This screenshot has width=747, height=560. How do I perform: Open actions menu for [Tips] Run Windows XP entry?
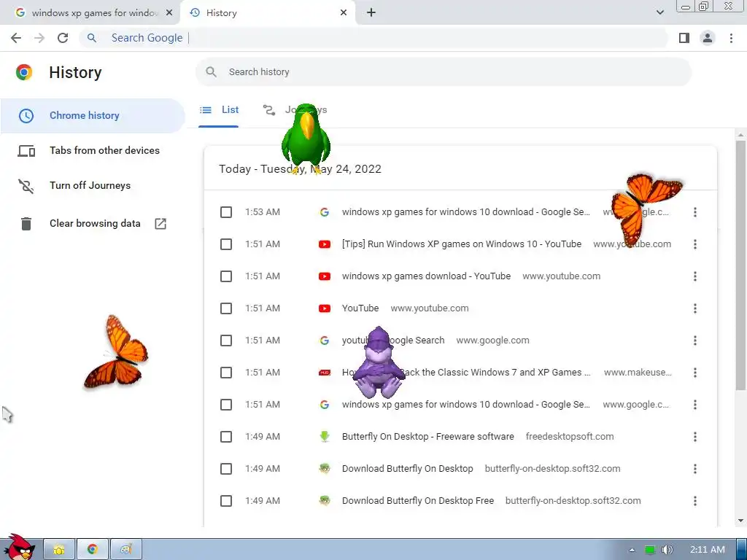point(695,244)
